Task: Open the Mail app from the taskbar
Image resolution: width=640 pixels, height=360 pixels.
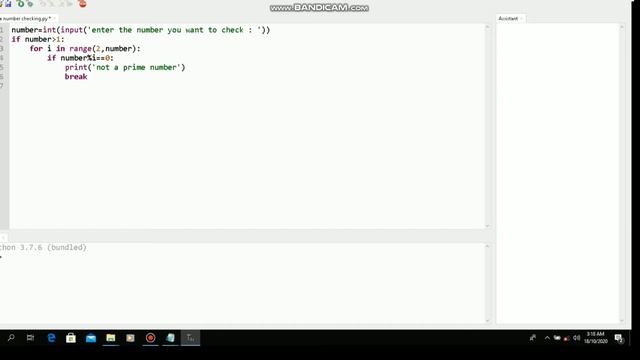Action: tap(91, 338)
